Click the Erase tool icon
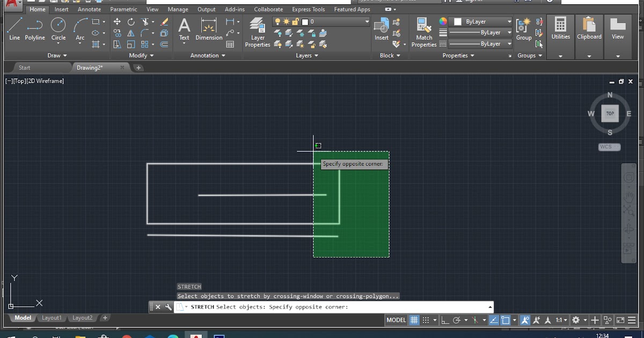 pos(164,22)
